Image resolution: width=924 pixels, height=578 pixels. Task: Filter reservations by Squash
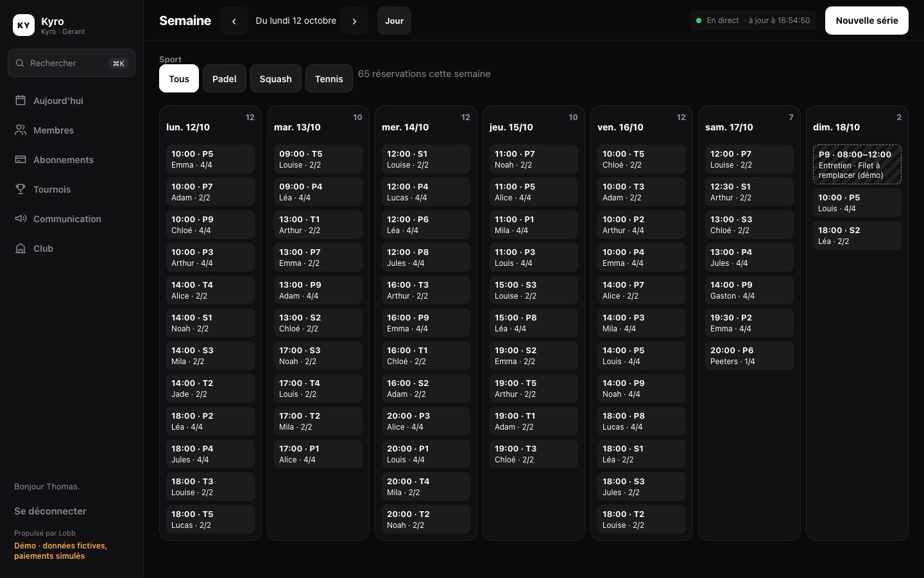point(276,78)
